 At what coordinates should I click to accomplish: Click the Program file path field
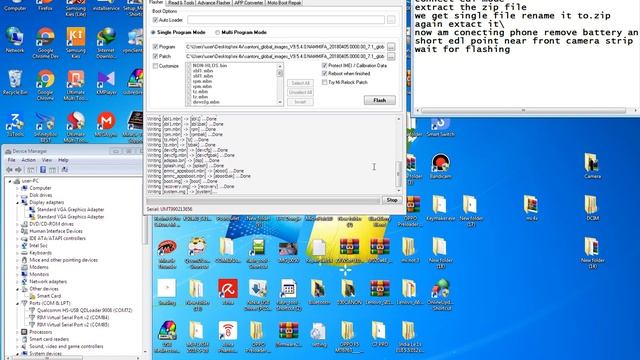point(285,47)
